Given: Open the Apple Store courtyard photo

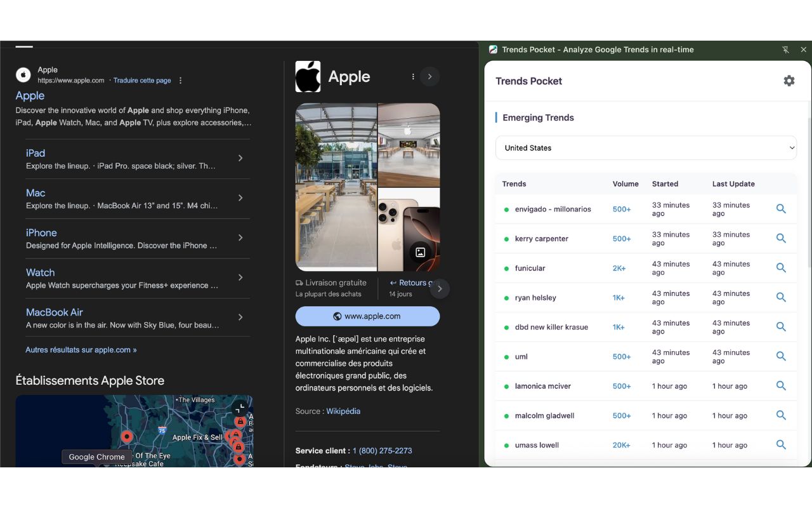Looking at the screenshot, I should point(336,187).
